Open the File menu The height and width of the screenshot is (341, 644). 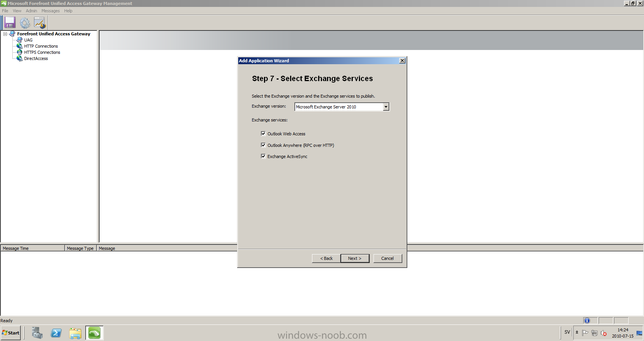(5, 11)
